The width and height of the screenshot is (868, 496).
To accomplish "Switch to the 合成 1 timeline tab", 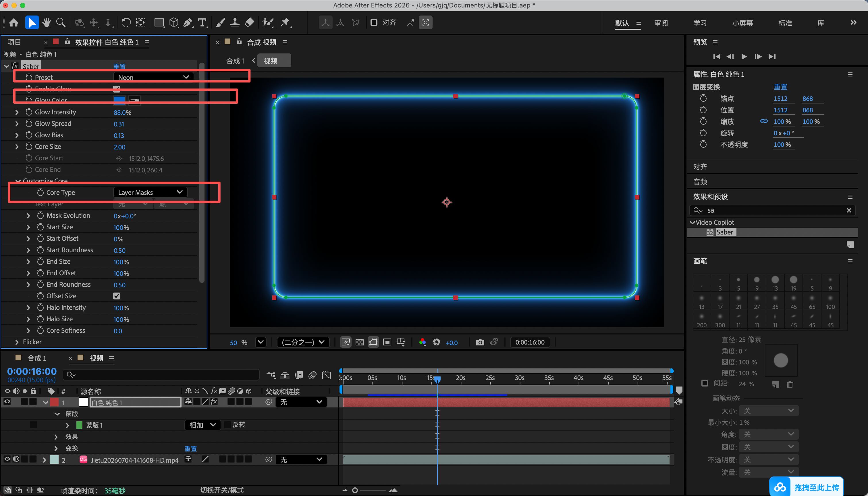I will (x=37, y=358).
